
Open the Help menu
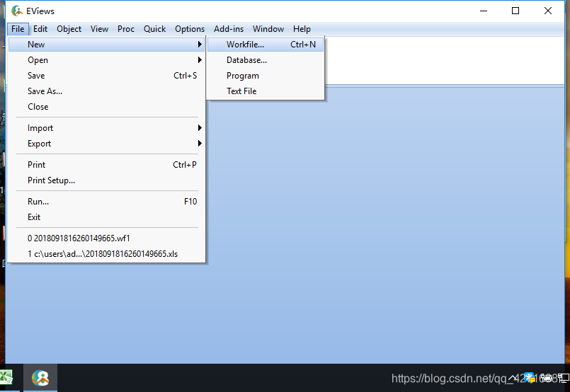[x=302, y=29]
